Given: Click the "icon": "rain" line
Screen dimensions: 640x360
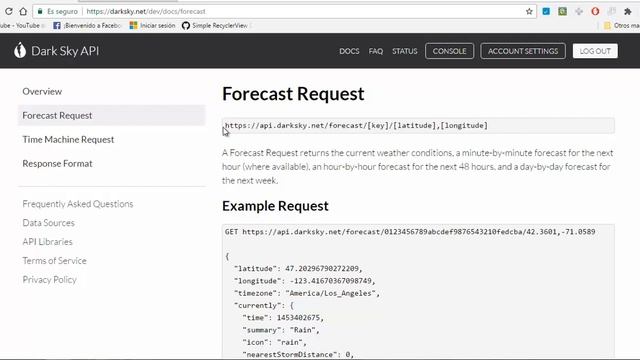Looking at the screenshot, I should click(x=274, y=342).
